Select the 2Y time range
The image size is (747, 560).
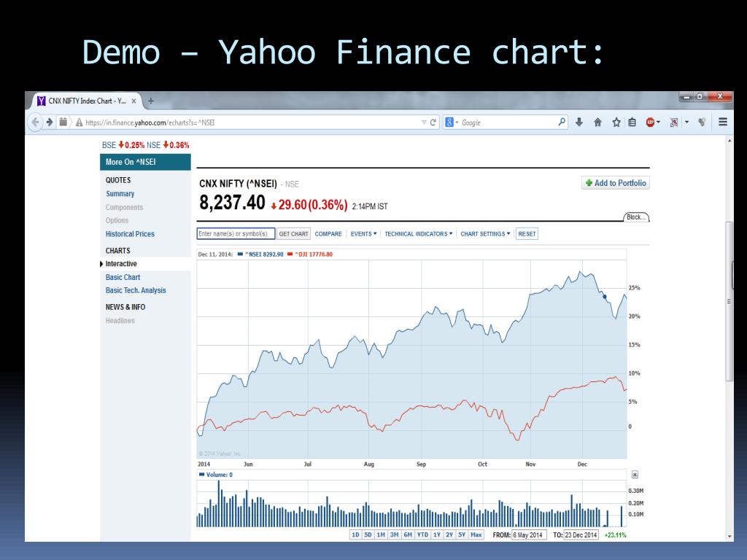pyautogui.click(x=449, y=534)
